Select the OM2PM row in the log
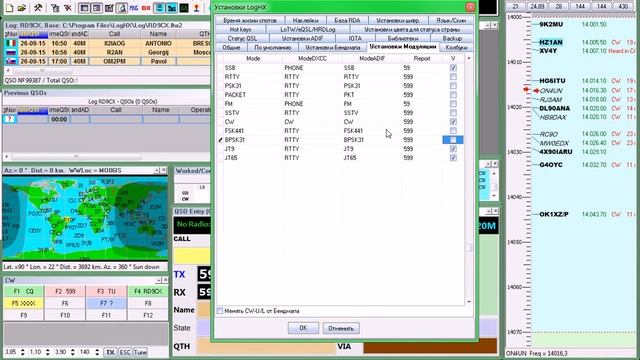The image size is (640, 360). tap(108, 61)
